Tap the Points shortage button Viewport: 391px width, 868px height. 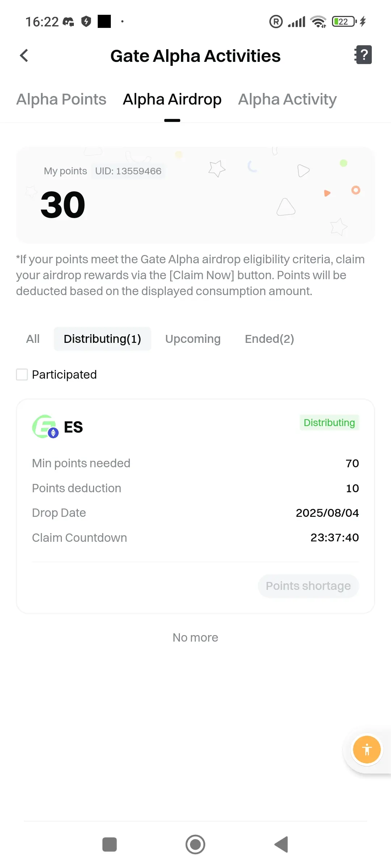click(308, 586)
